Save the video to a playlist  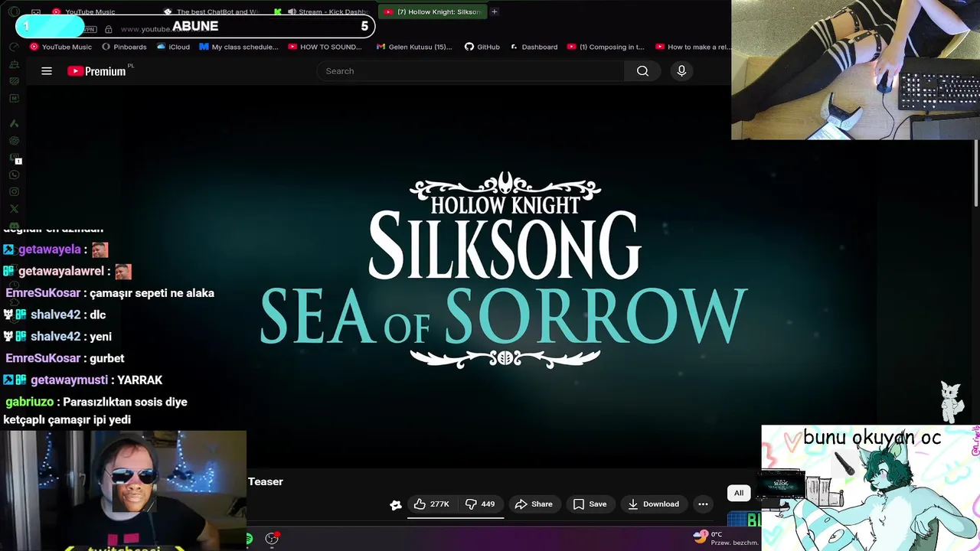(590, 504)
